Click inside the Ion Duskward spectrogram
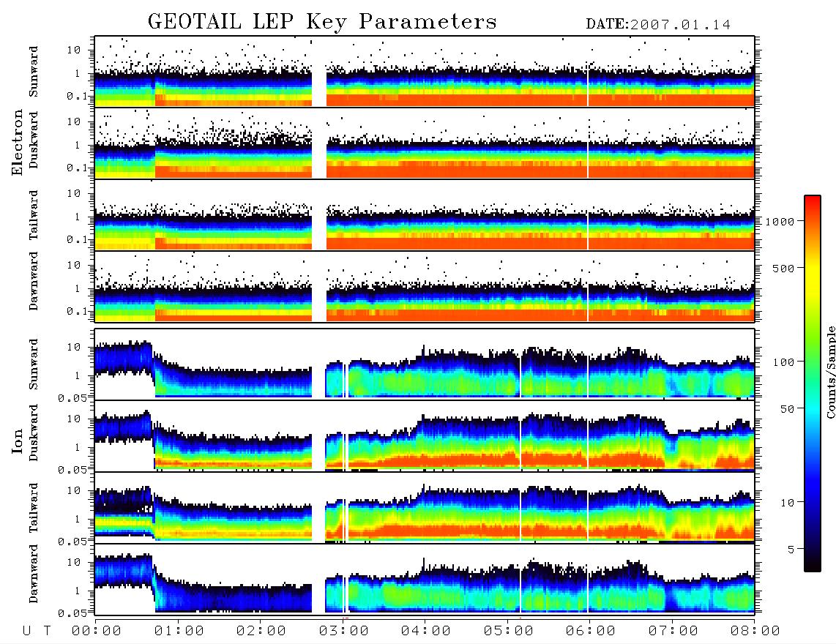Viewport: 836px width, 644px height. tap(425, 435)
